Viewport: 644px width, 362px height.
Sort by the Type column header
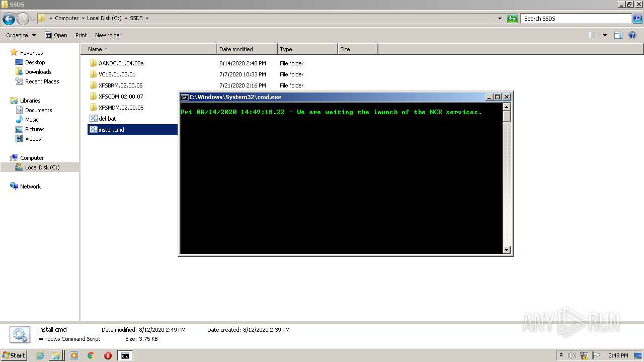[307, 49]
